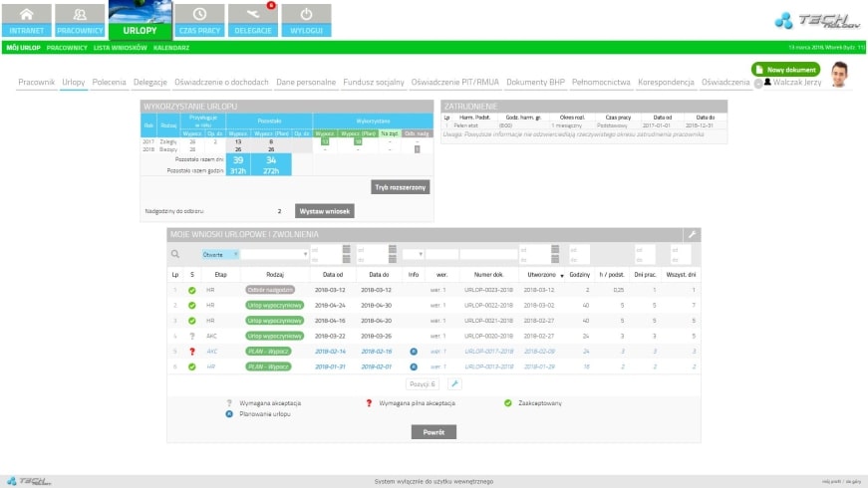Click the Wyloguj power icon

point(306,15)
